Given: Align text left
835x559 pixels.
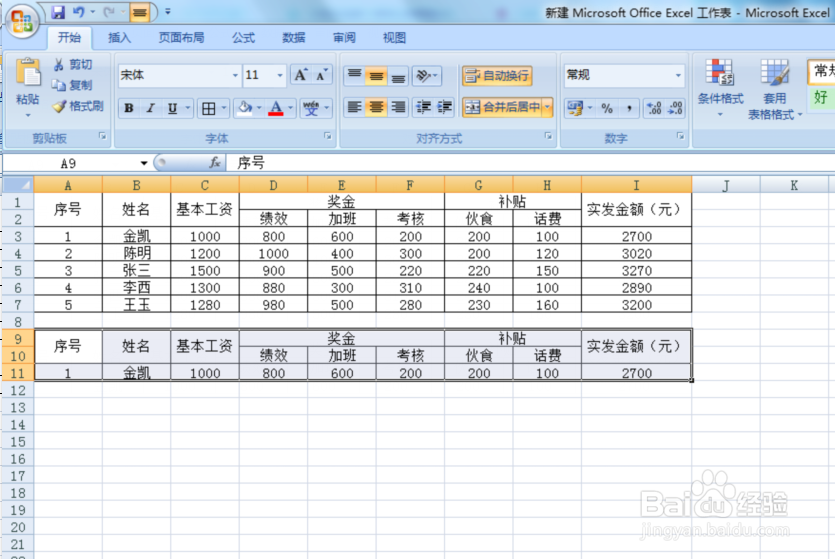Looking at the screenshot, I should (x=354, y=108).
